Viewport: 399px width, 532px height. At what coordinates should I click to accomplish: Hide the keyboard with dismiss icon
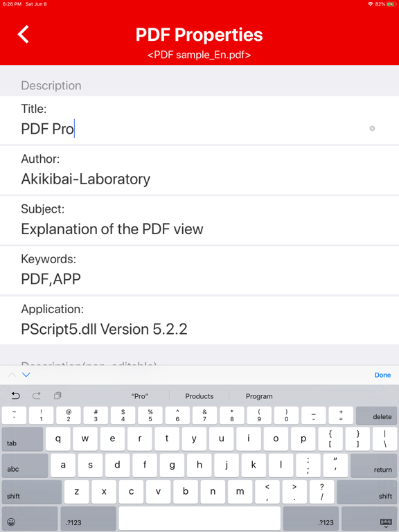[369, 518]
